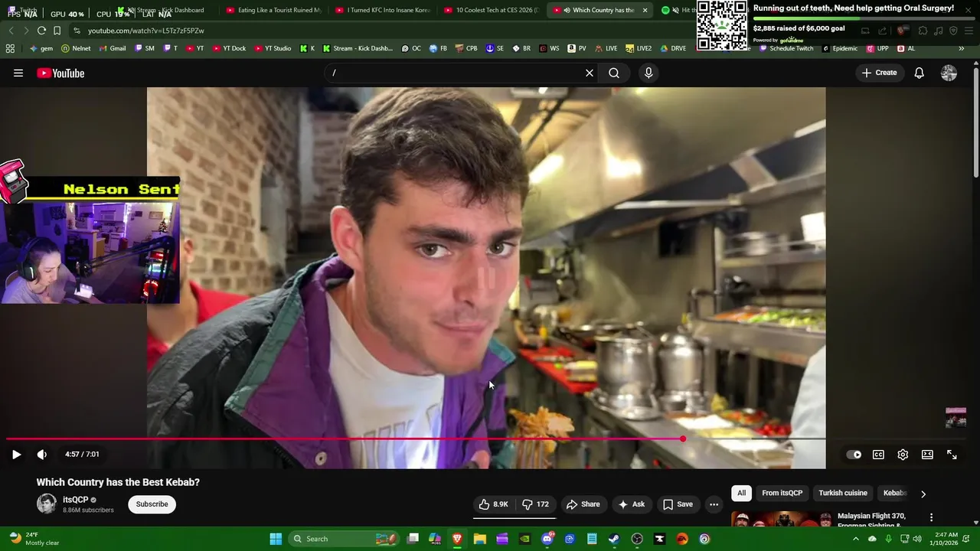The image size is (980, 551).
Task: Select the From itsQCP chip
Action: (x=782, y=493)
